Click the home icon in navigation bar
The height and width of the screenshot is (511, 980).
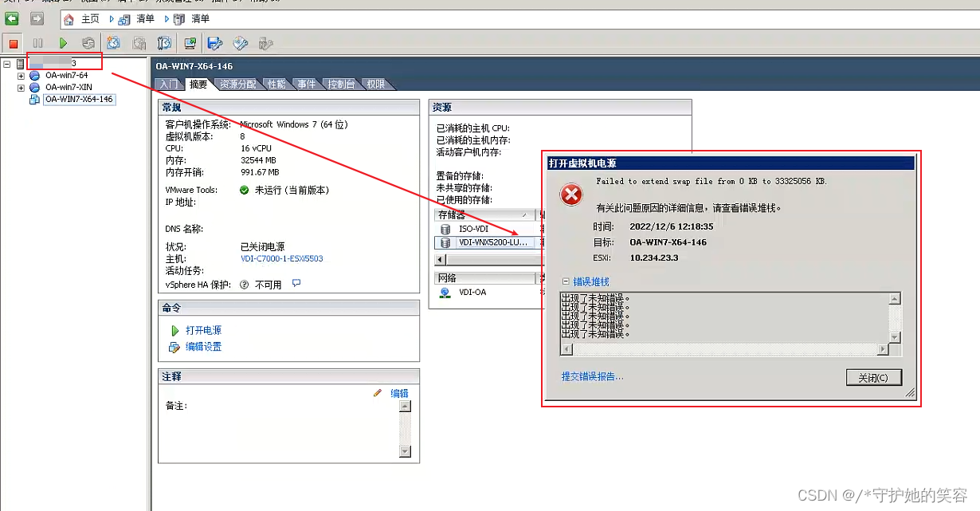click(69, 18)
